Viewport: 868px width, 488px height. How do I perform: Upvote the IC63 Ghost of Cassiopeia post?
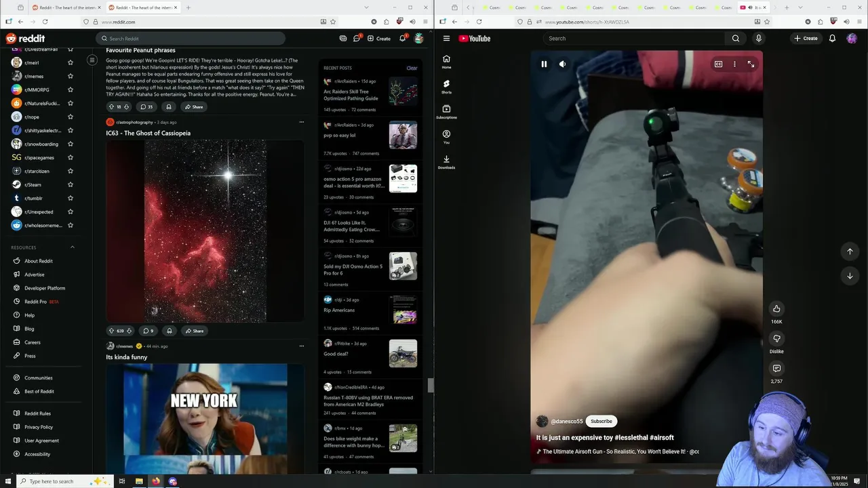(x=111, y=331)
